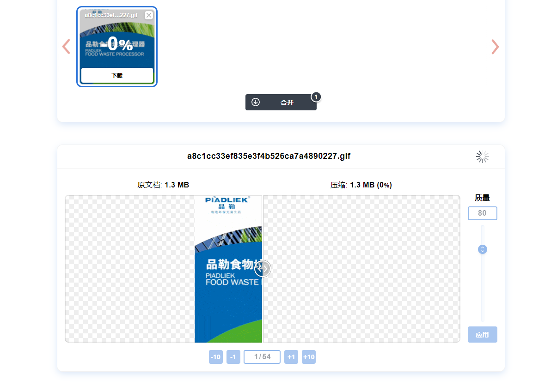Click the frame number field 1/54
The width and height of the screenshot is (557, 392).
262,357
